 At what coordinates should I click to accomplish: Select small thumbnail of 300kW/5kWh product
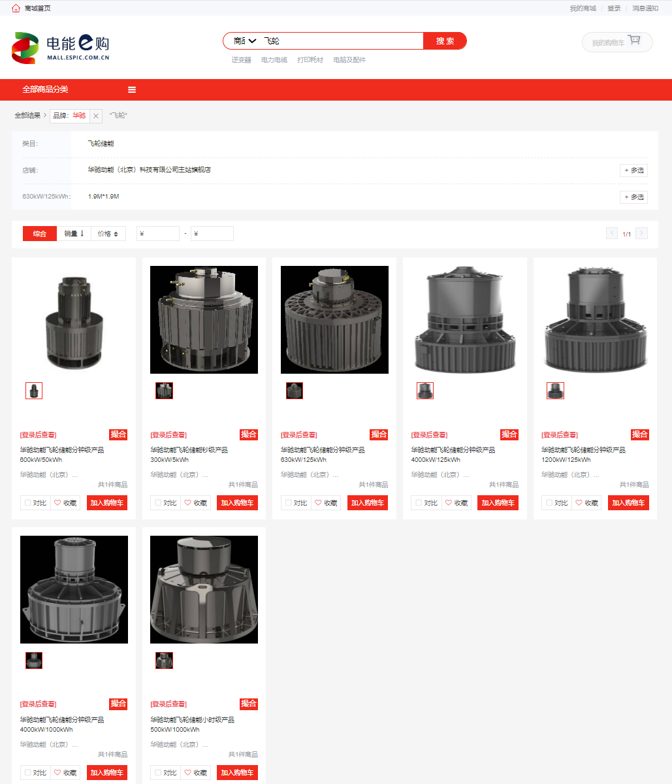point(164,391)
